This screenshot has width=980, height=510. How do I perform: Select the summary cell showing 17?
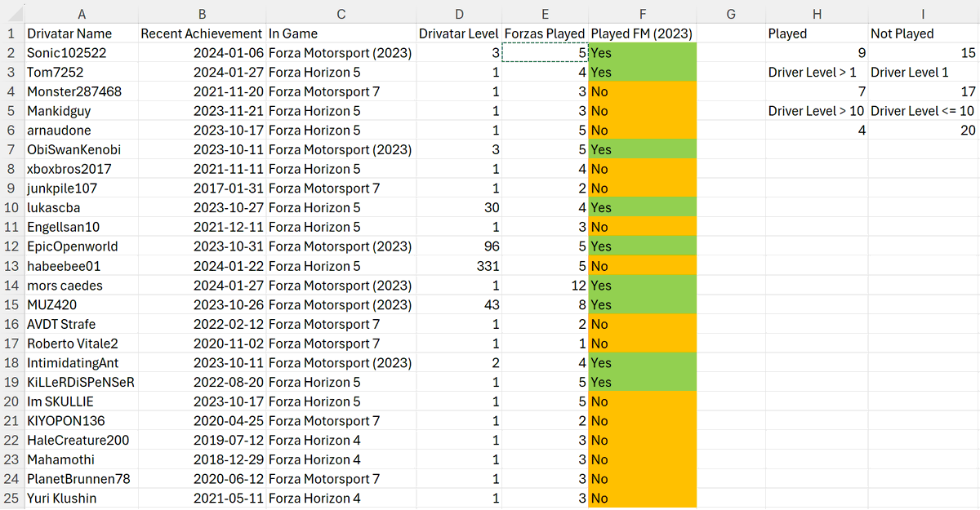pyautogui.click(x=924, y=91)
